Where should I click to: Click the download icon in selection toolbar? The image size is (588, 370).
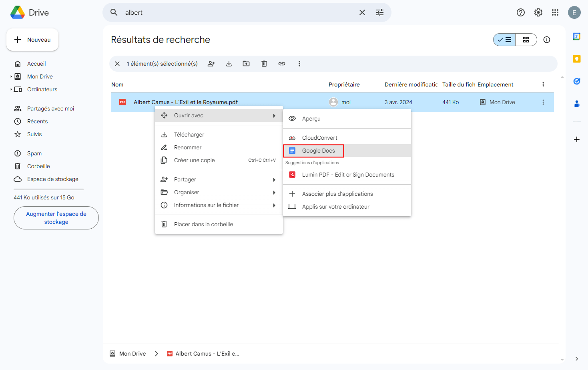point(229,64)
